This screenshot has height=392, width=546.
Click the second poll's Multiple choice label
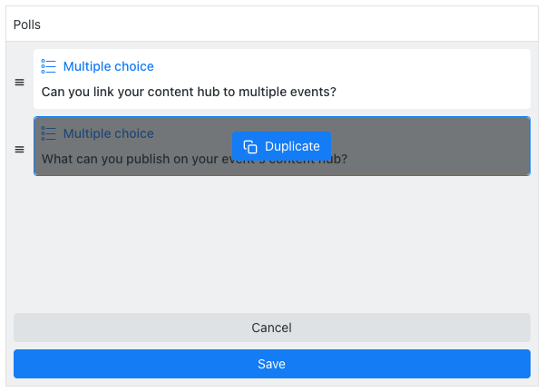[x=108, y=133]
